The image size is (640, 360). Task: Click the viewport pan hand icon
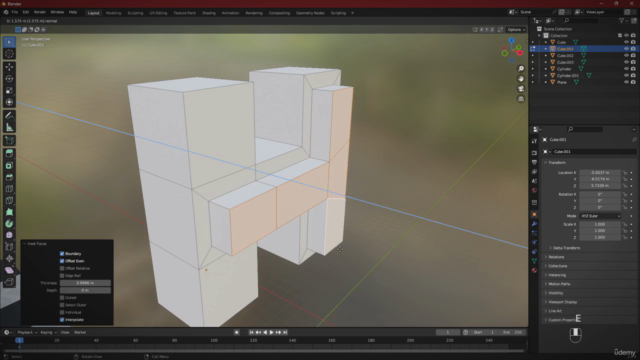coord(521,79)
